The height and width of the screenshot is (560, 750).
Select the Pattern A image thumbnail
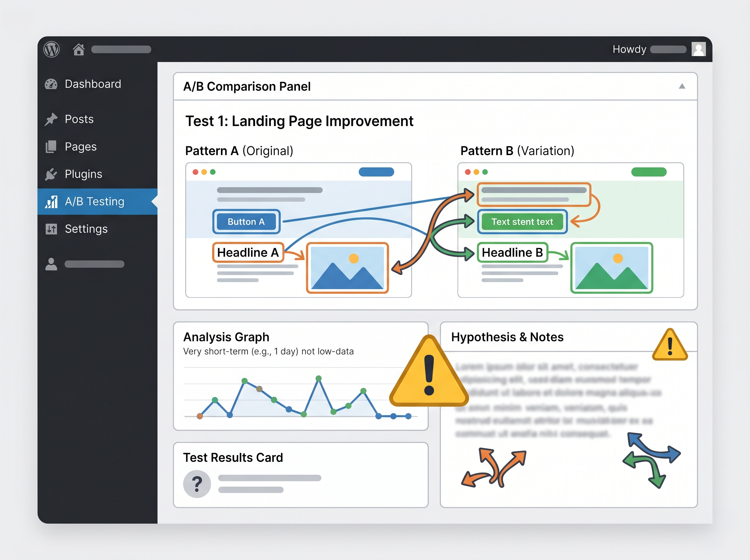coord(347,268)
